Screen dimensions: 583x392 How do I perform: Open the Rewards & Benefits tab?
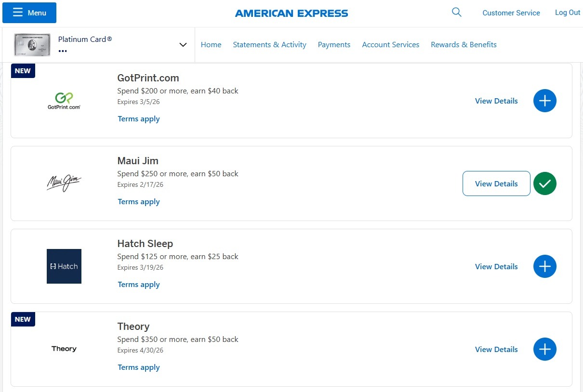[464, 45]
